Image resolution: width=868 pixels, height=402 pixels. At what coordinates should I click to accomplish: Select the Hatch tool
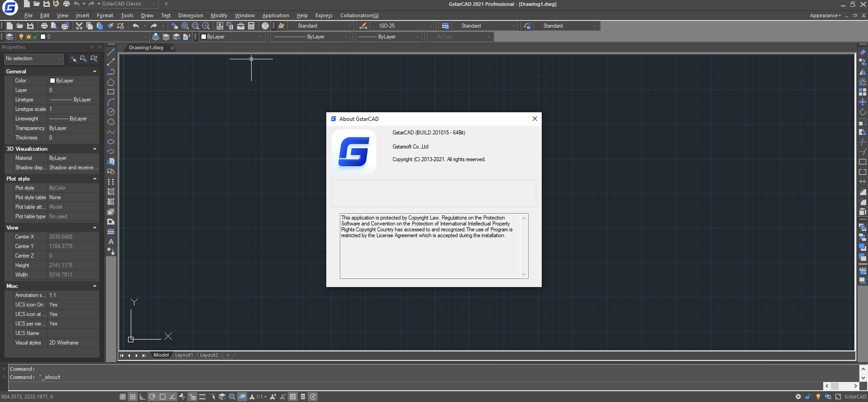[x=111, y=191]
